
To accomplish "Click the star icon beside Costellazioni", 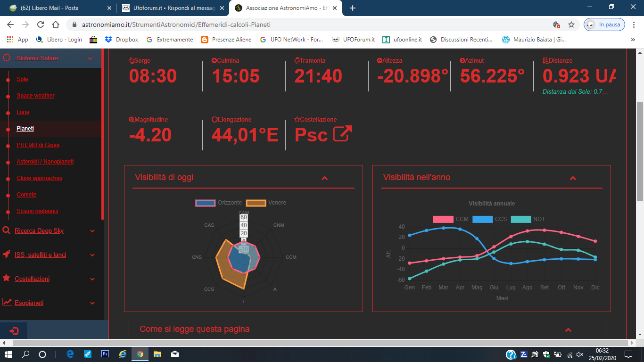I will click(x=7, y=278).
